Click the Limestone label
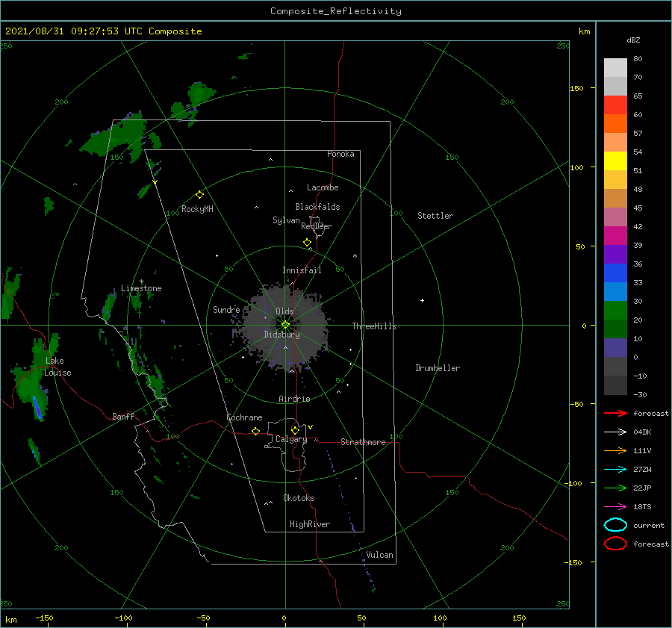 click(141, 288)
